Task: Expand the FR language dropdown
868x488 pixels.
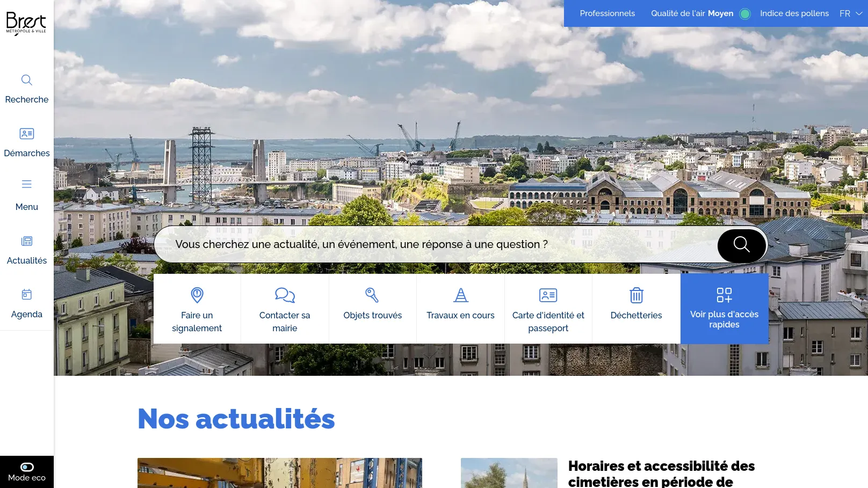Action: 851,13
